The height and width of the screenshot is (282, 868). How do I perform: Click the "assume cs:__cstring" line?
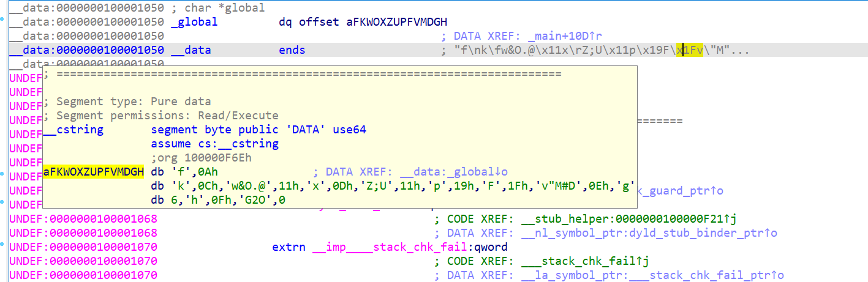coord(214,144)
